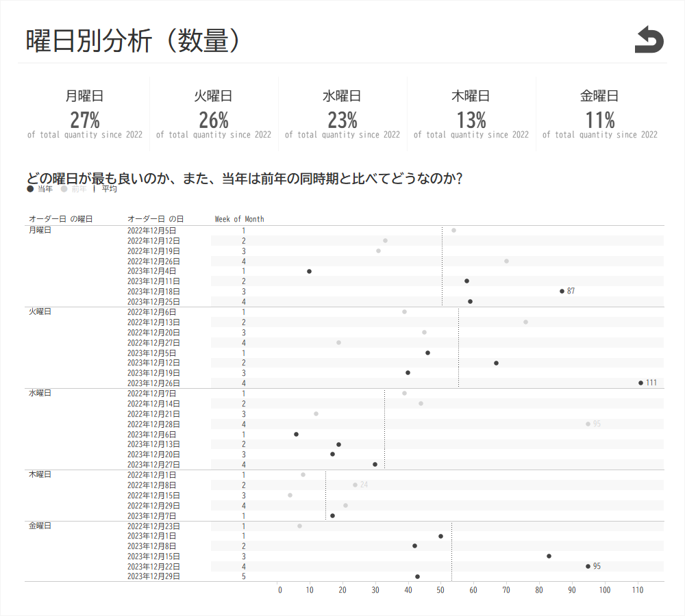Click the 平均 legend marker

[x=94, y=189]
